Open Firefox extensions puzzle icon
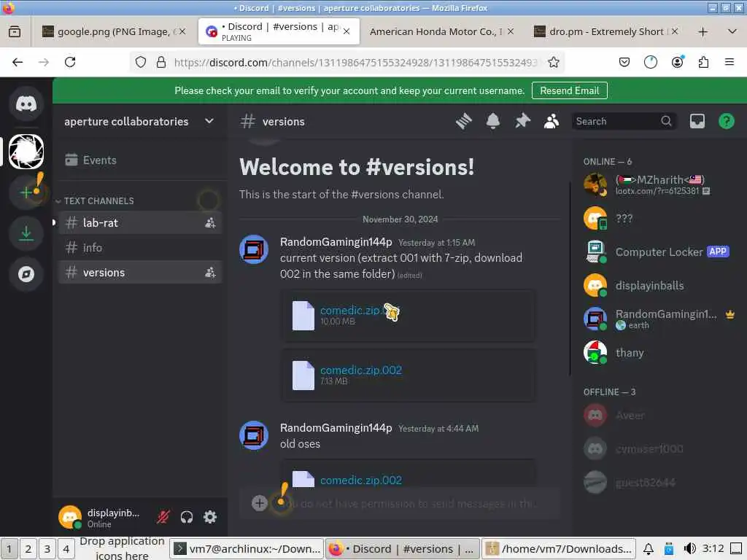Viewport: 747px width, 560px height. pos(703,62)
